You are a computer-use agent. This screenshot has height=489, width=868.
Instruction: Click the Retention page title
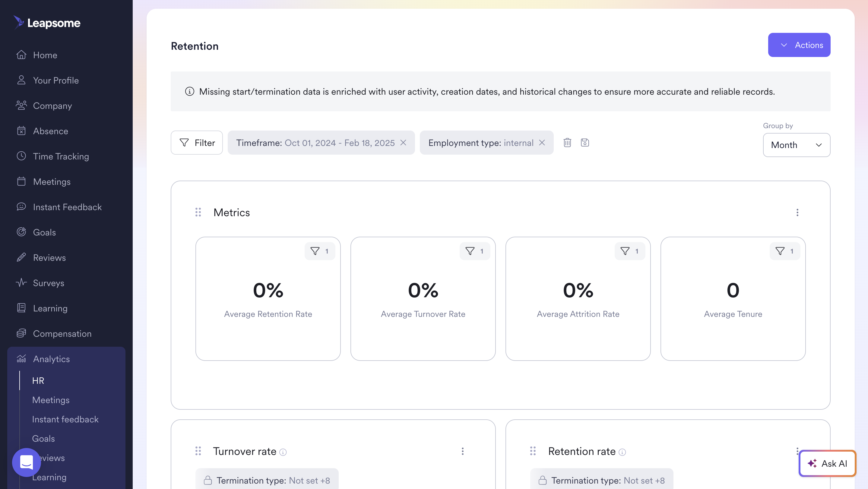point(195,46)
